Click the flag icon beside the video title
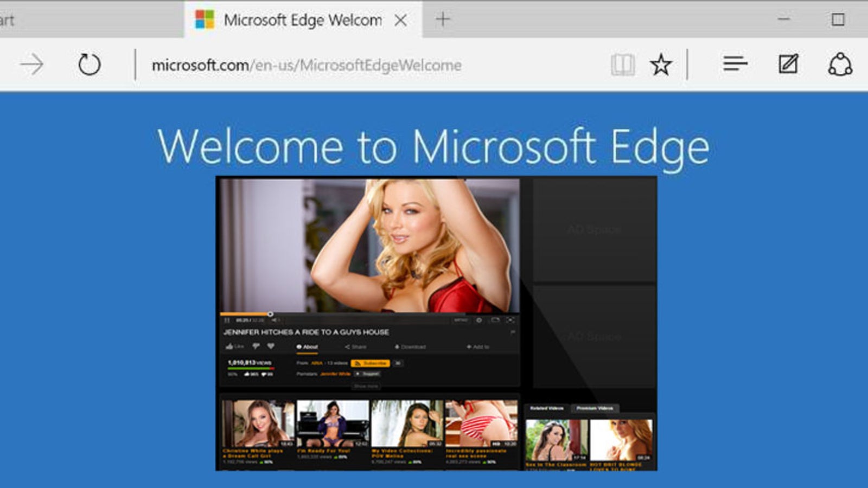The width and height of the screenshot is (868, 488). 513,332
